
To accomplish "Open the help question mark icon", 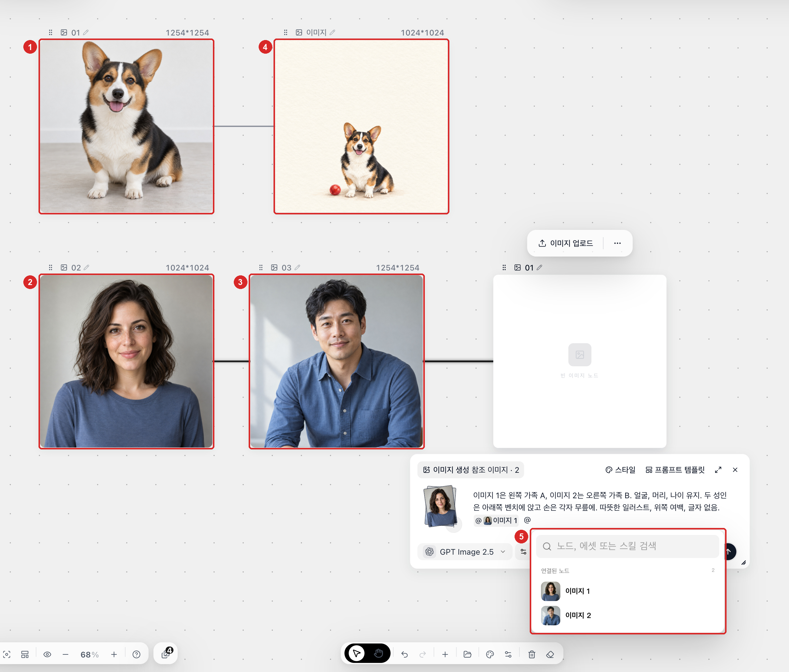I will (x=136, y=654).
